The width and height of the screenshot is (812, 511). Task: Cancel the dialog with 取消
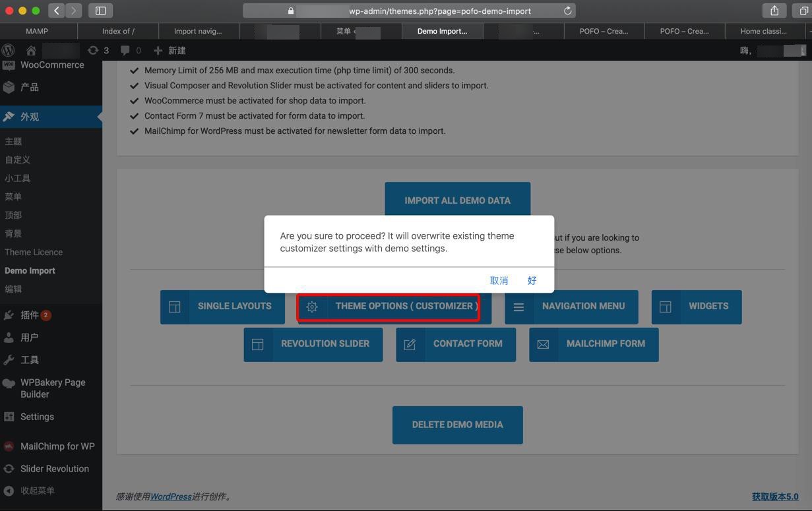499,280
